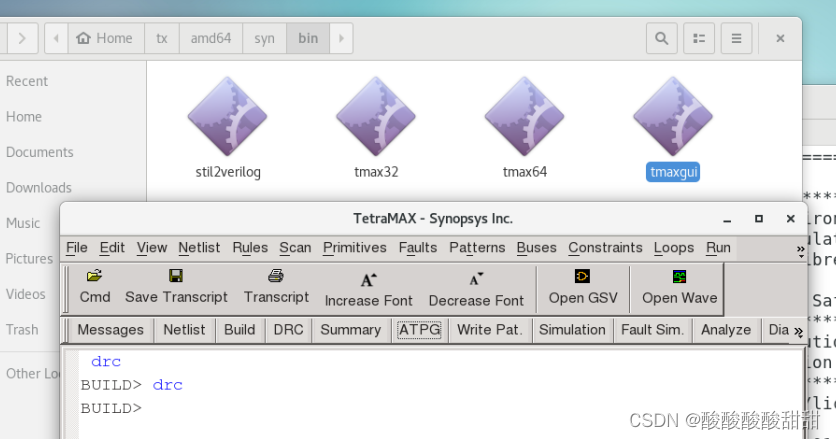836x439 pixels.
Task: Open the stil2verilog executable file
Action: (x=228, y=116)
